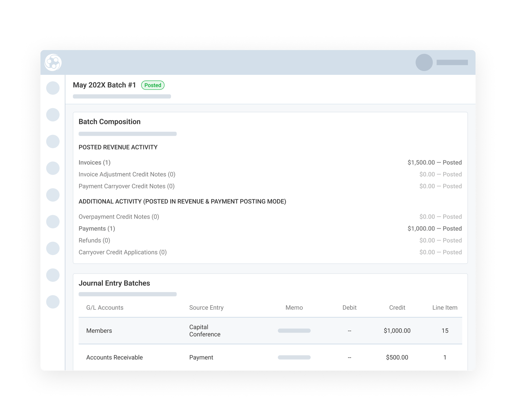
Task: Select the Members account cell
Action: [x=99, y=331]
